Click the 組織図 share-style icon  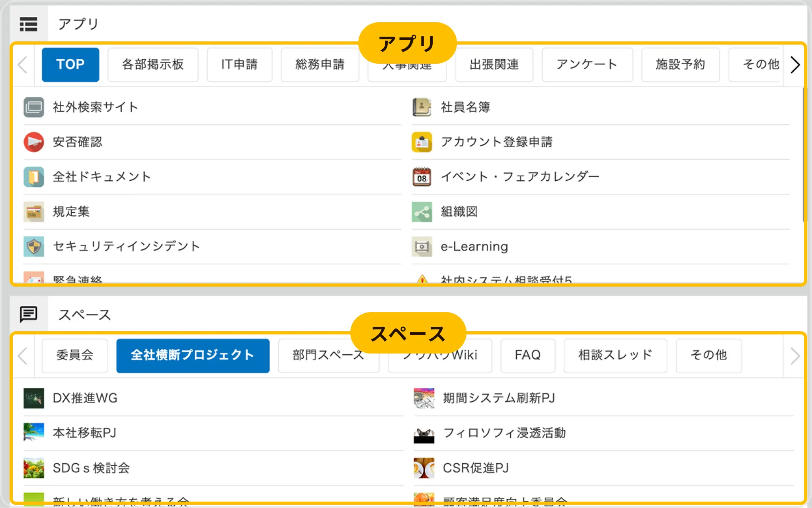[x=422, y=212]
